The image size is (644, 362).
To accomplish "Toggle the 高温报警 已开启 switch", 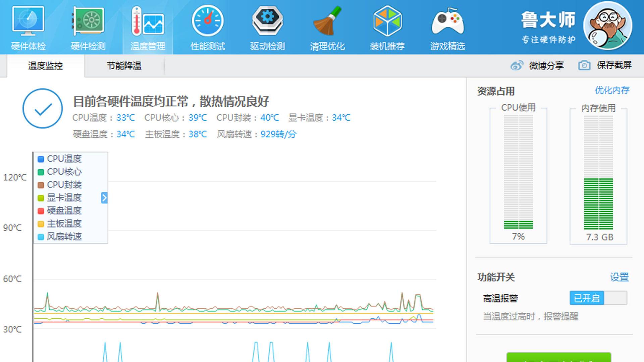I will coord(598,298).
